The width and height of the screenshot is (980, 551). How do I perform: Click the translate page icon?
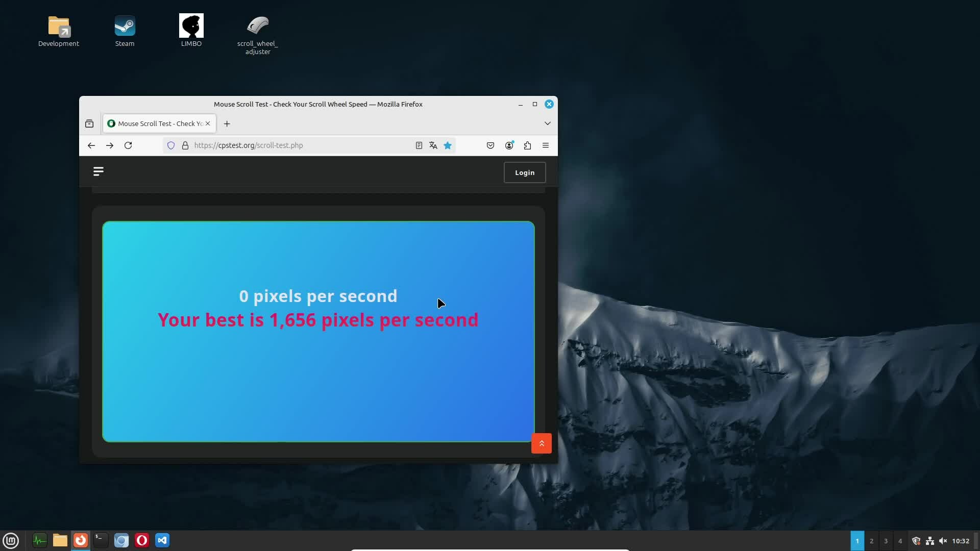[x=433, y=145]
